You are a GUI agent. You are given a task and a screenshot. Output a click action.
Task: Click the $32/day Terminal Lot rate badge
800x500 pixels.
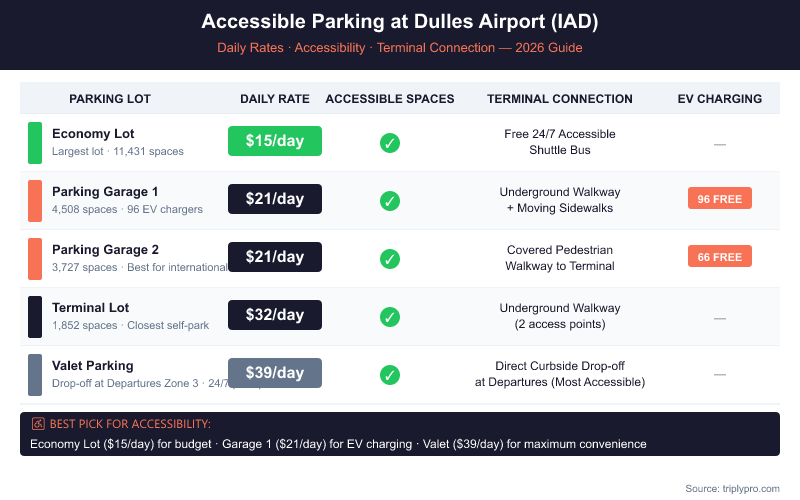point(275,315)
